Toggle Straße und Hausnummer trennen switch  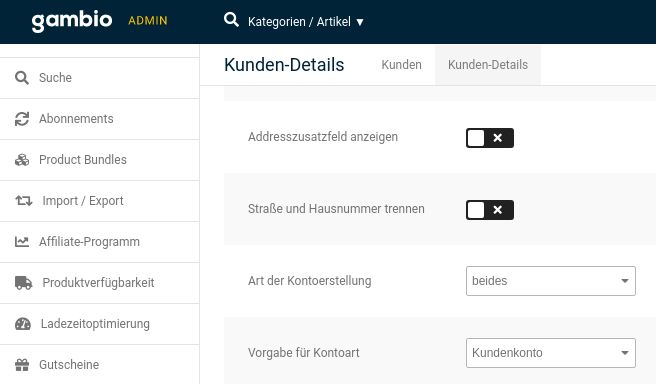[x=490, y=210]
